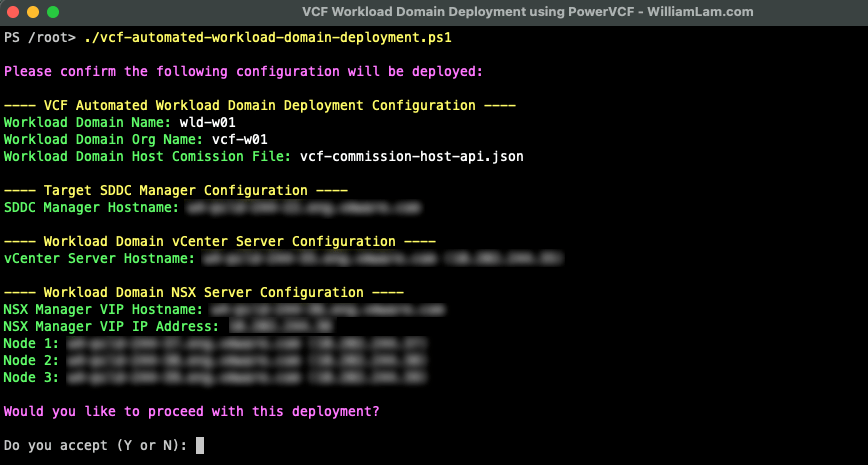Click the 'Do you accept (Y or N):' prompt
The height and width of the screenshot is (465, 868).
tap(95, 446)
